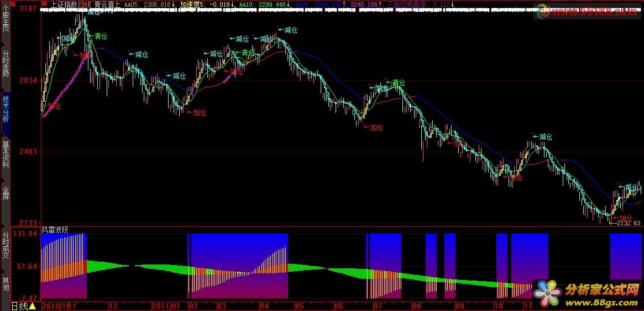Click the 02 month mark on time axis
644x311 pixels.
coord(193,307)
